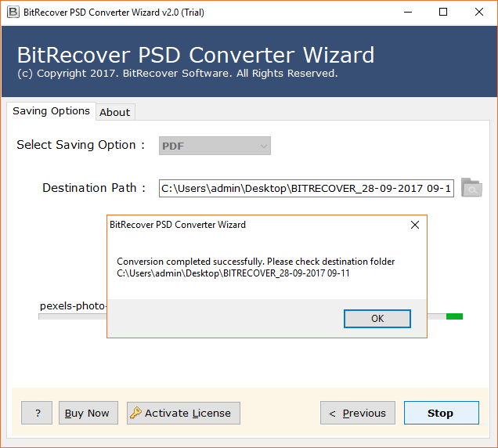This screenshot has width=498, height=448.
Task: Click the Buy Now button
Action: coord(88,413)
